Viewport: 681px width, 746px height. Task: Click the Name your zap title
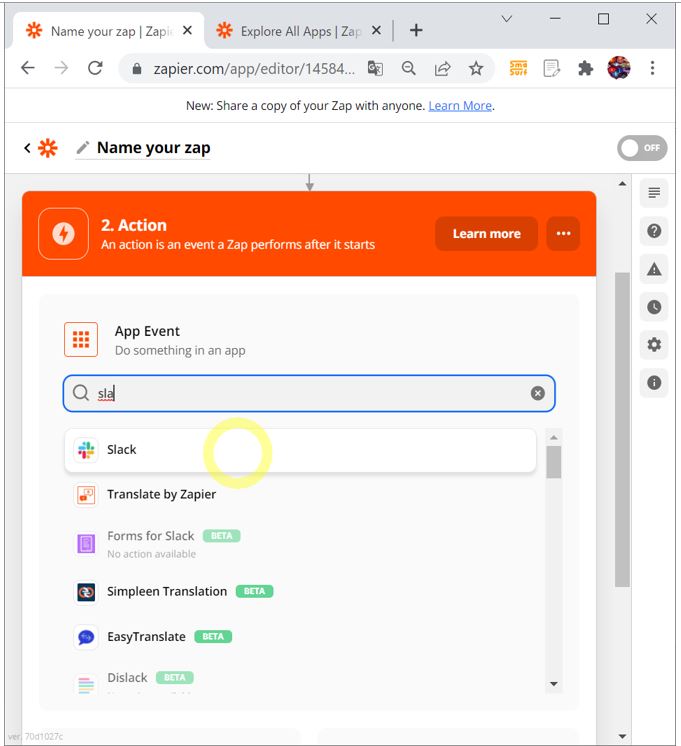pos(153,148)
